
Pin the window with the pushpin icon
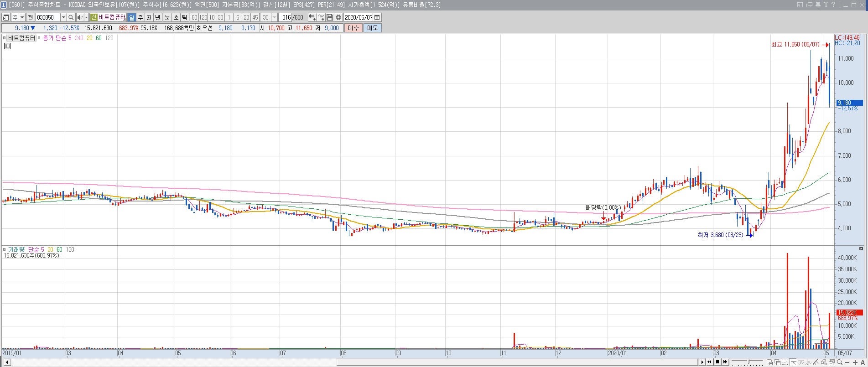click(817, 5)
